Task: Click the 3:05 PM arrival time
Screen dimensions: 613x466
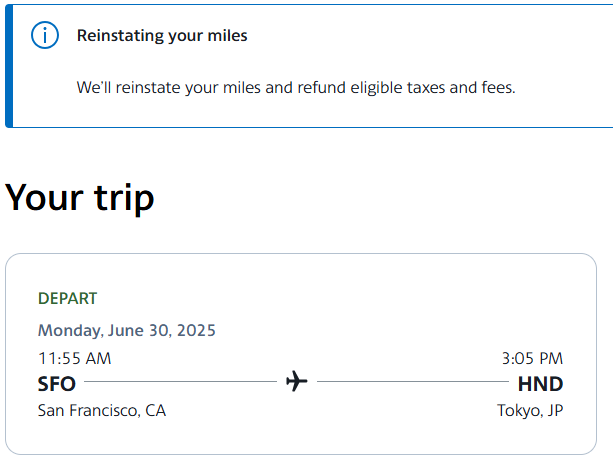Action: point(532,358)
